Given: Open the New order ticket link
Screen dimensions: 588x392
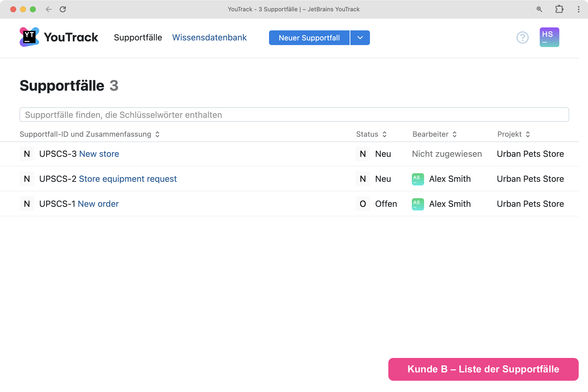Looking at the screenshot, I should click(98, 204).
